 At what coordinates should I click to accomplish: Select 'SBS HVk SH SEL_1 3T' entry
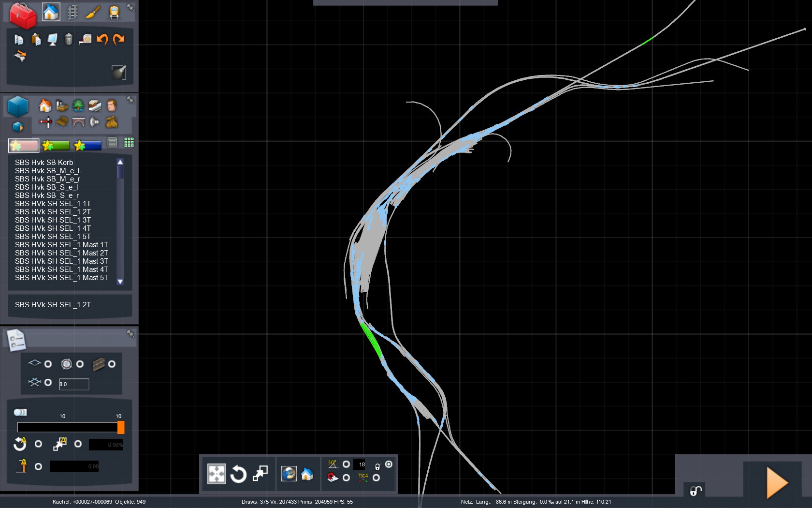pyautogui.click(x=53, y=220)
